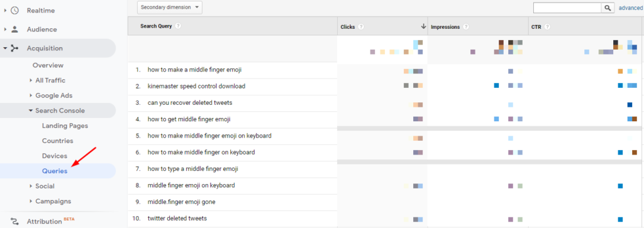Click help icon beside CTR header
This screenshot has height=228, width=644.
[x=547, y=26]
